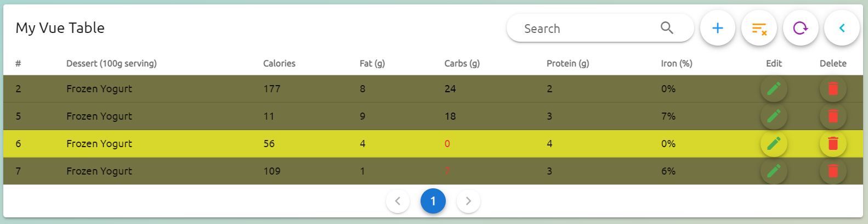The image size is (868, 224).
Task: Delete row number 7 trash icon
Action: (833, 171)
